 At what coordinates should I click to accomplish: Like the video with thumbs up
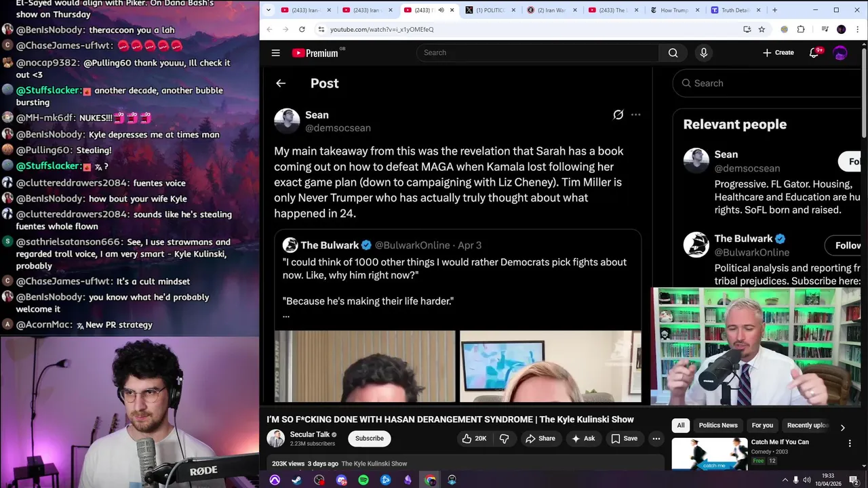(474, 439)
